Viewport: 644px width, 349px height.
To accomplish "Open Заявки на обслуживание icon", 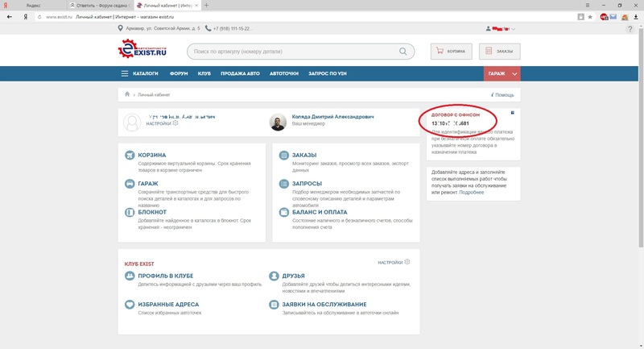I will (x=274, y=305).
